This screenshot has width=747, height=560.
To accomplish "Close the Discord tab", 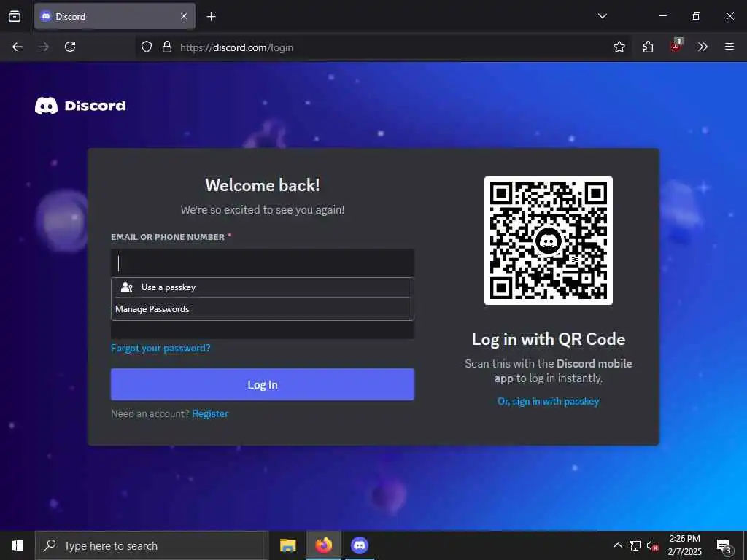I will point(184,16).
